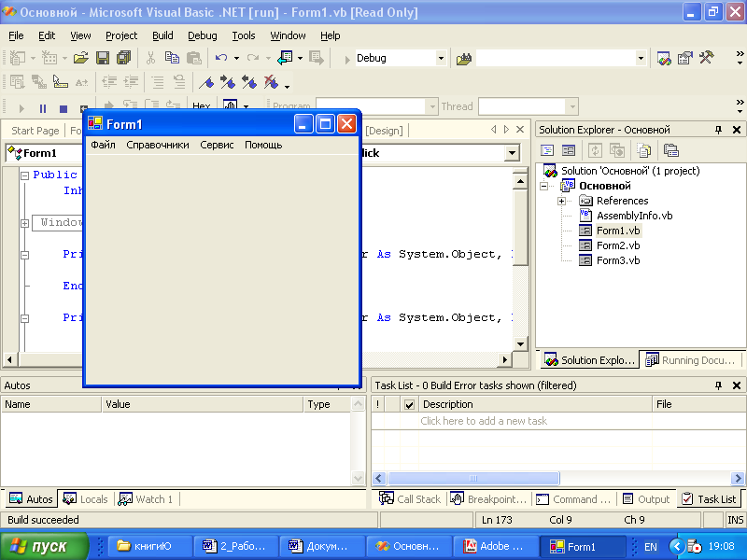Switch to the Locals tab

tap(86, 499)
